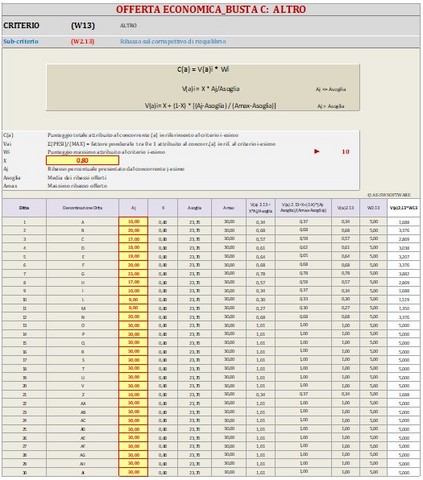
Task: Click the company name cell G in row 7
Action: [x=83, y=274]
